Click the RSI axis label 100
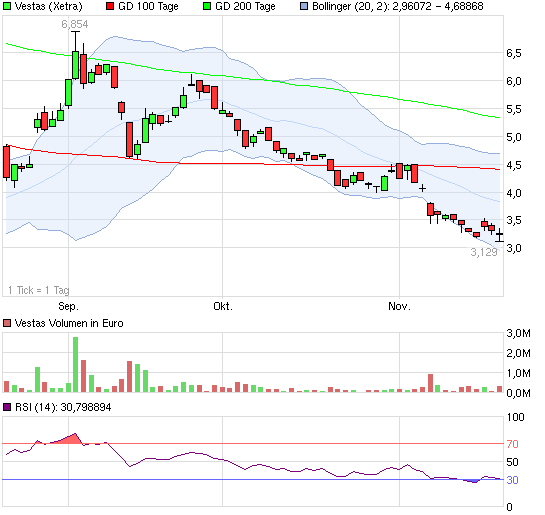Image resolution: width=545 pixels, height=515 pixels. point(515,417)
